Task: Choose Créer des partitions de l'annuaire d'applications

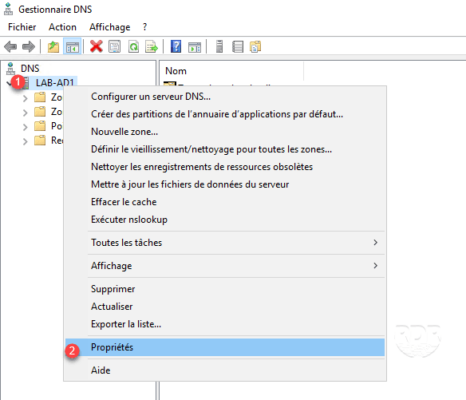Action: pyautogui.click(x=225, y=114)
